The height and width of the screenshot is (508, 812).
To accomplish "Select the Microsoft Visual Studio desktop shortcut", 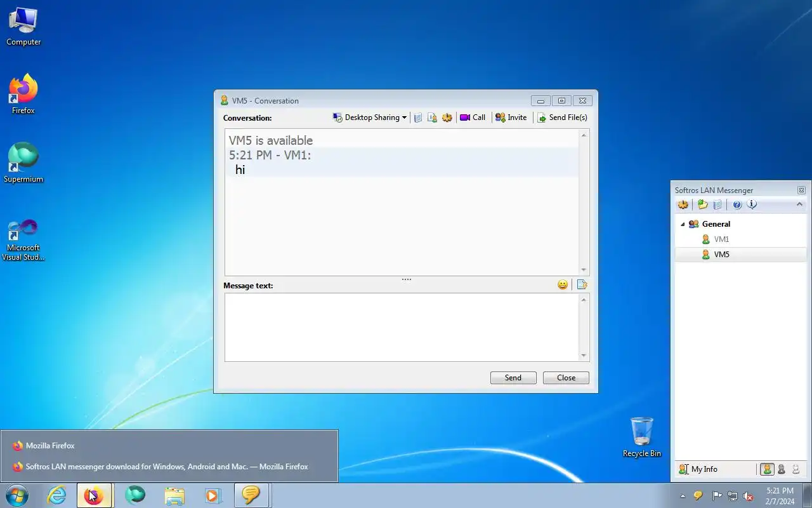I will (23, 239).
